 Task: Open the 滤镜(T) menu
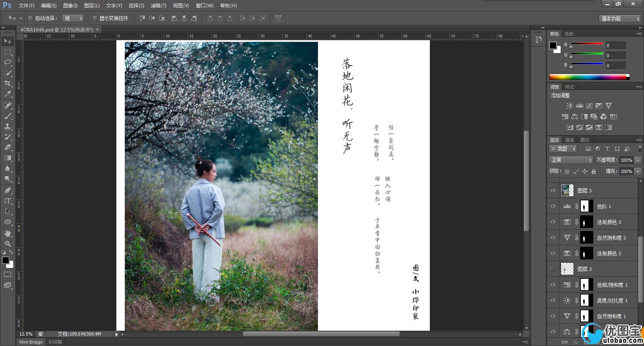158,6
